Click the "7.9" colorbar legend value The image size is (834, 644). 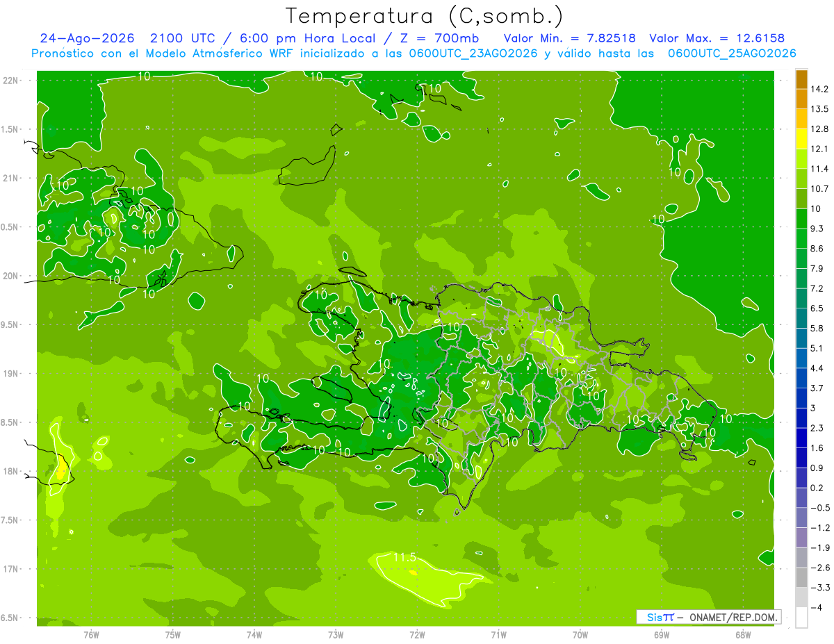817,269
